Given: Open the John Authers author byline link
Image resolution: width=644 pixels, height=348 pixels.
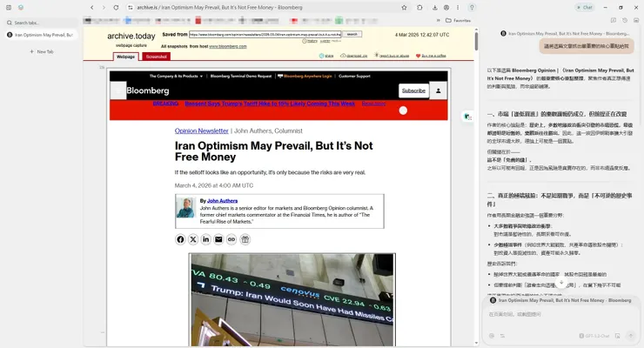Looking at the screenshot, I should point(222,201).
